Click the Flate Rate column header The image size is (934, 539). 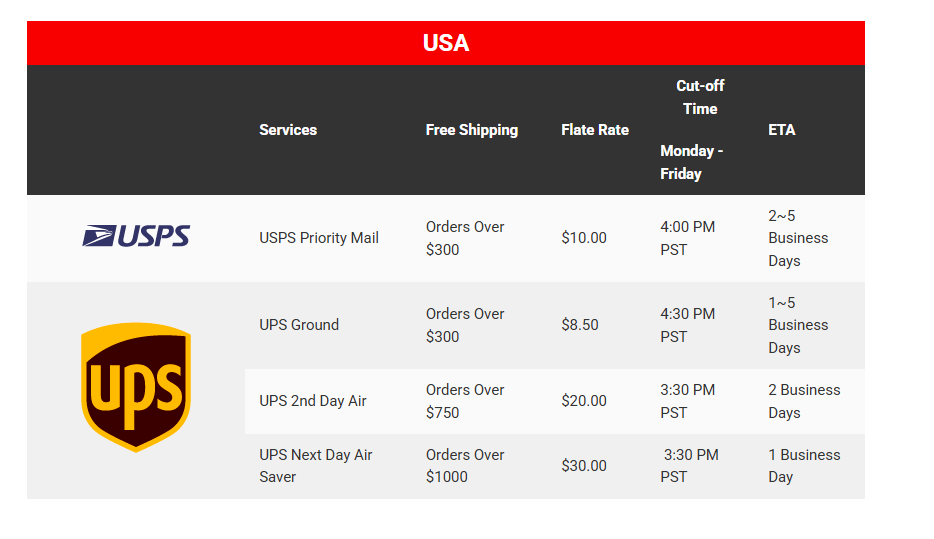click(595, 130)
